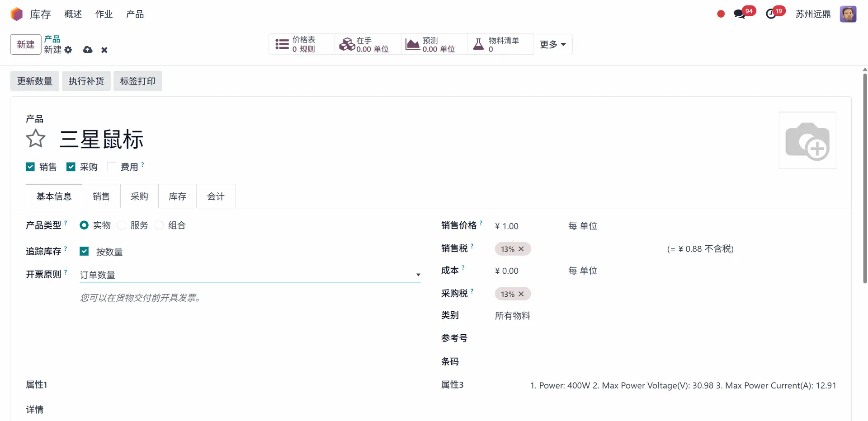The width and height of the screenshot is (868, 421).
Task: Open the gear actions menu icon
Action: pyautogui.click(x=68, y=50)
